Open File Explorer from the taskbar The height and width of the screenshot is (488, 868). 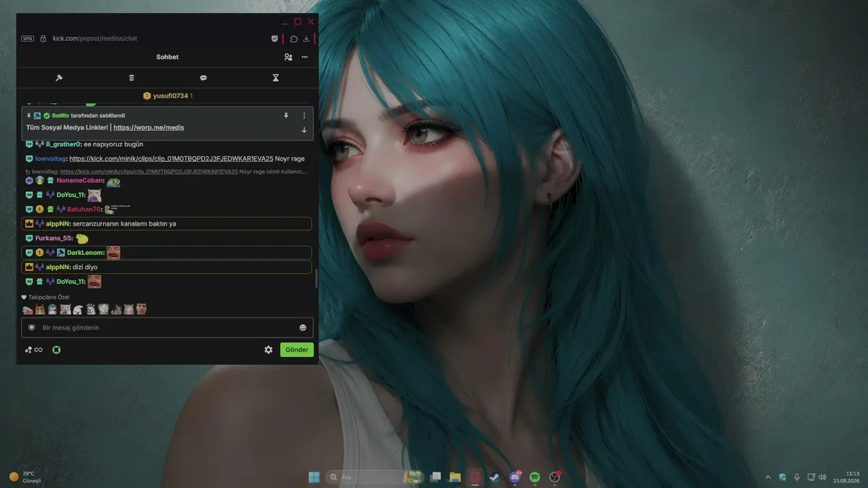[455, 477]
